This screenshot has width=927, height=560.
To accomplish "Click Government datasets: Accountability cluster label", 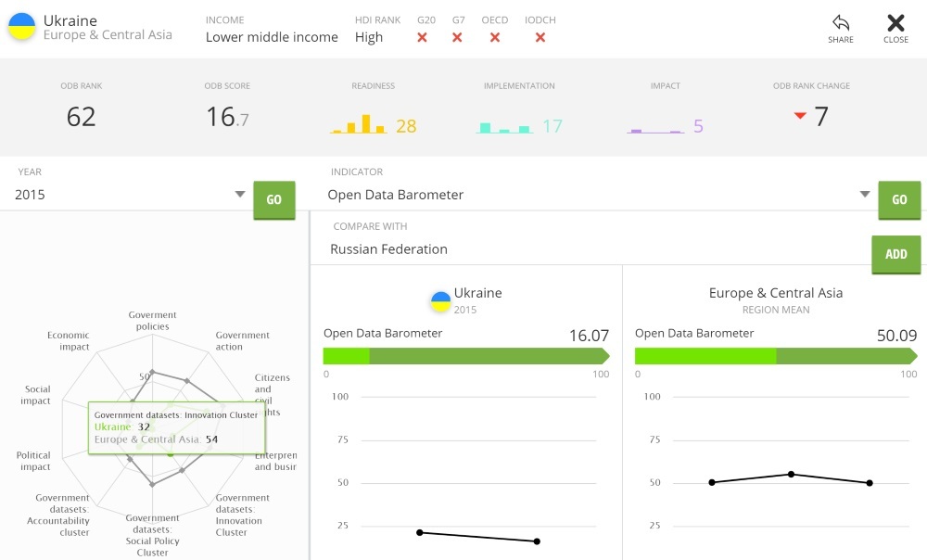I will coord(57,515).
